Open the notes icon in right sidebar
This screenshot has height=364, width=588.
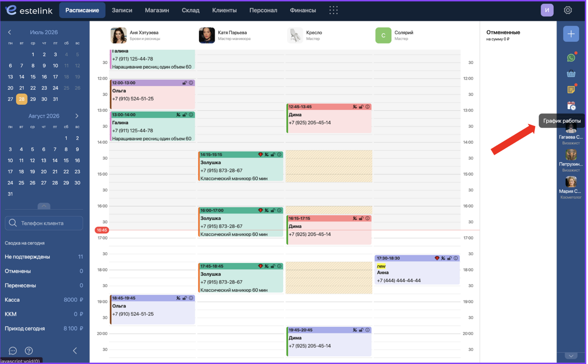[571, 90]
